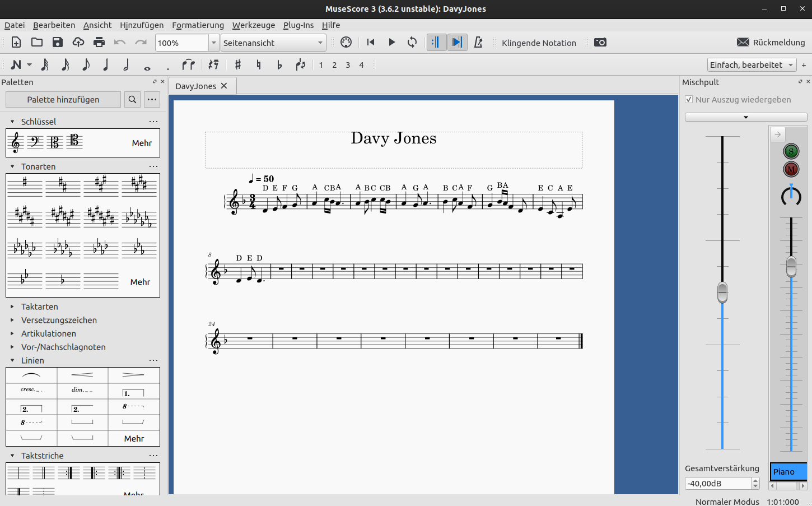Image resolution: width=812 pixels, height=506 pixels.
Task: Click the metronome icon in the toolbar
Action: [x=478, y=43]
